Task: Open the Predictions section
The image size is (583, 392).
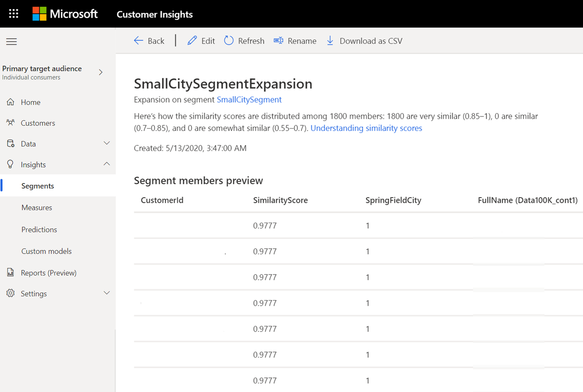Action: pyautogui.click(x=39, y=229)
